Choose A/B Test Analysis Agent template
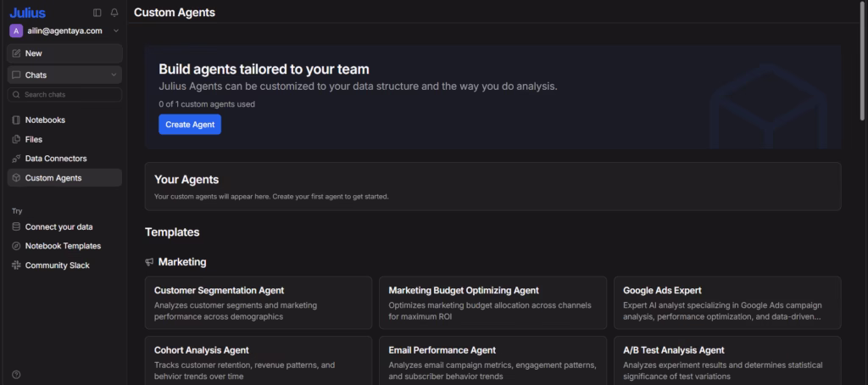The height and width of the screenshot is (385, 868). pyautogui.click(x=727, y=360)
